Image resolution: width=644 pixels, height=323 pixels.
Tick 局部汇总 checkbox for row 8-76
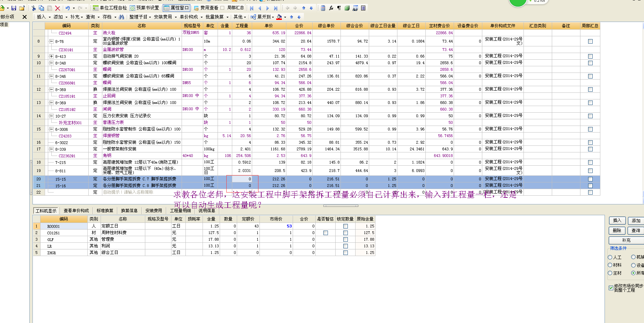click(x=590, y=41)
